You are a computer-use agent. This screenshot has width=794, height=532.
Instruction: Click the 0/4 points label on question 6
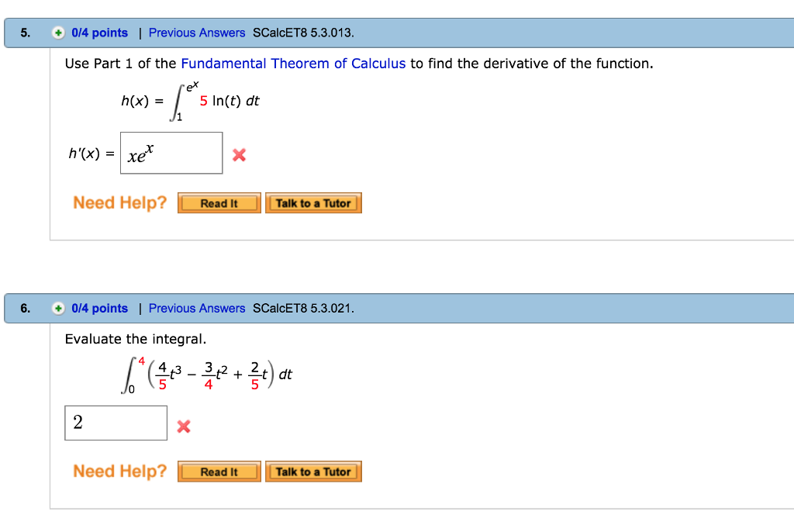tap(98, 309)
